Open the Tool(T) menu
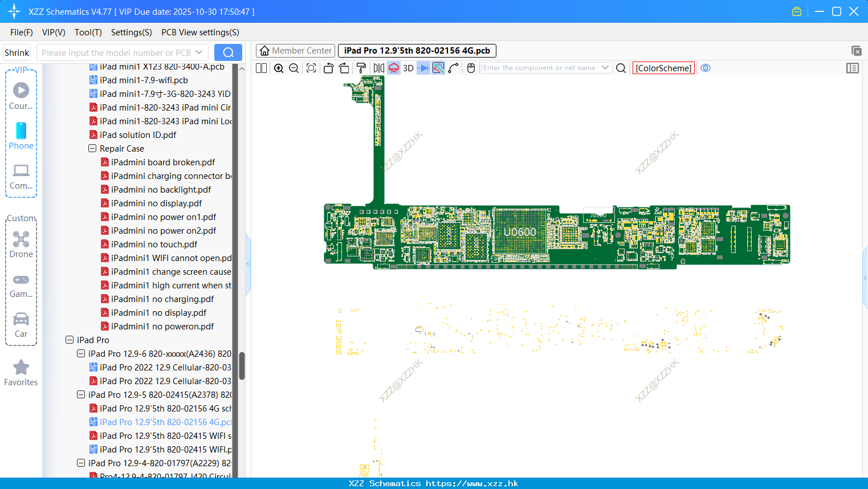Screen dimensions: 868x489 pos(88,32)
